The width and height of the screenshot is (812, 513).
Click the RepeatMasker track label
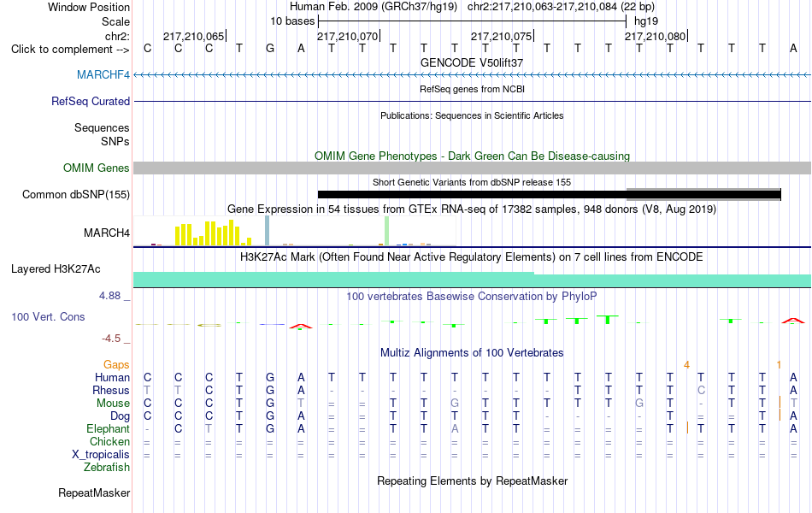94,492
